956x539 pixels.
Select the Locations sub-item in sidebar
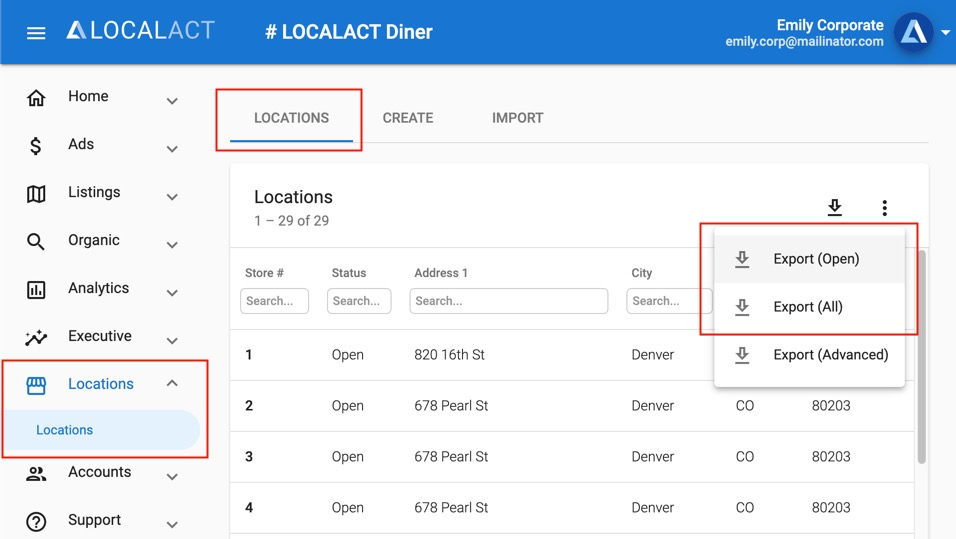click(x=101, y=430)
